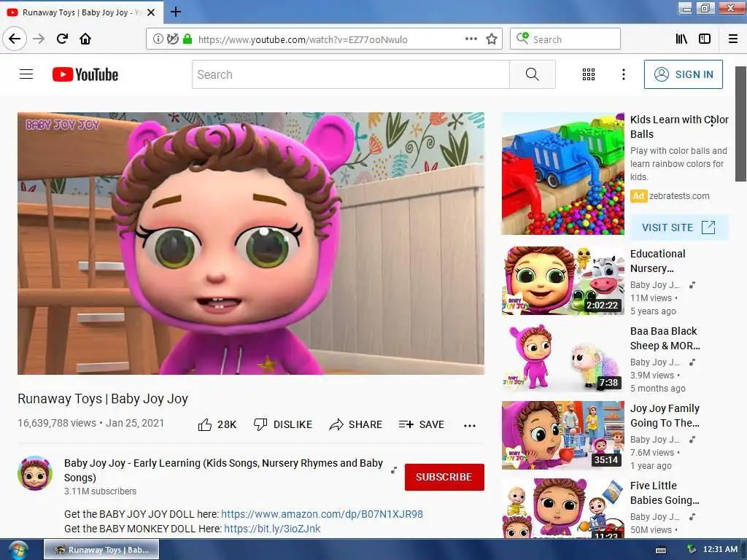Click the Five Little Babies Going... title
The height and width of the screenshot is (560, 747).
pyautogui.click(x=665, y=493)
